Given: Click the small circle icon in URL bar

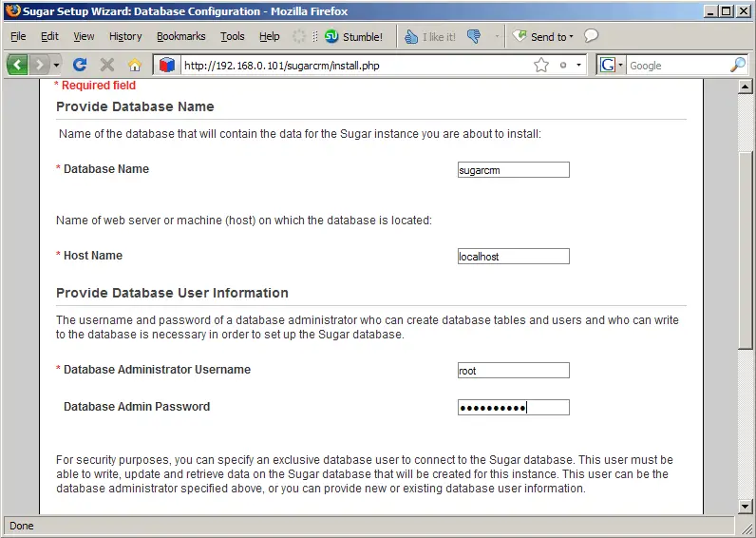Looking at the screenshot, I should click(x=562, y=66).
